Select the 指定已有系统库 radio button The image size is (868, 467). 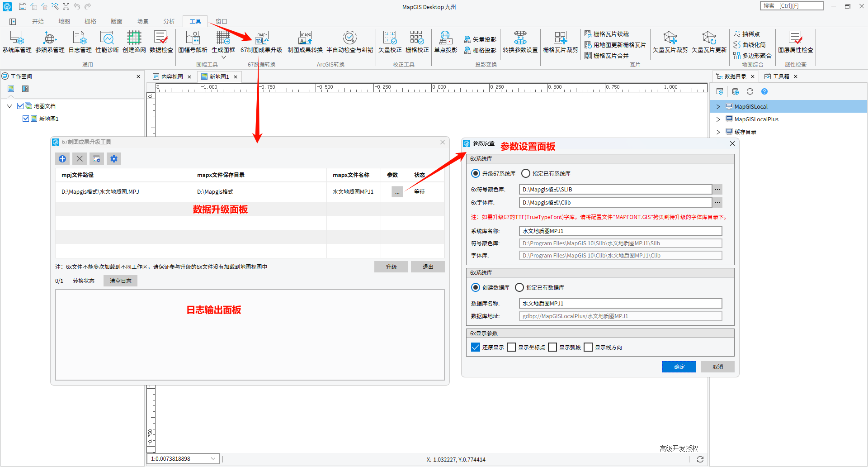(526, 173)
